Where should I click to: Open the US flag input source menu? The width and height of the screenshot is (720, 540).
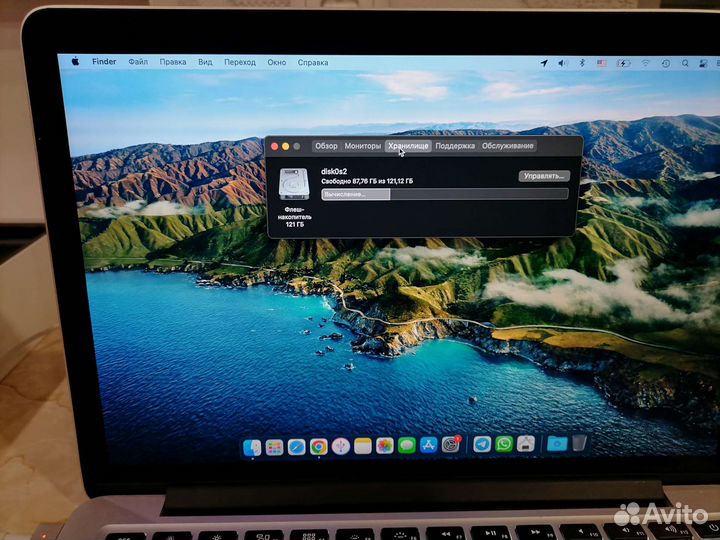(602, 63)
